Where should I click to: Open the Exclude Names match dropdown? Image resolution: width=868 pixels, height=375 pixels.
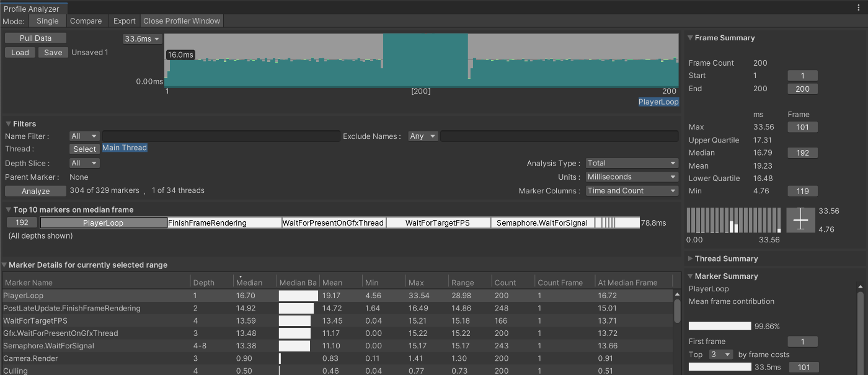423,136
